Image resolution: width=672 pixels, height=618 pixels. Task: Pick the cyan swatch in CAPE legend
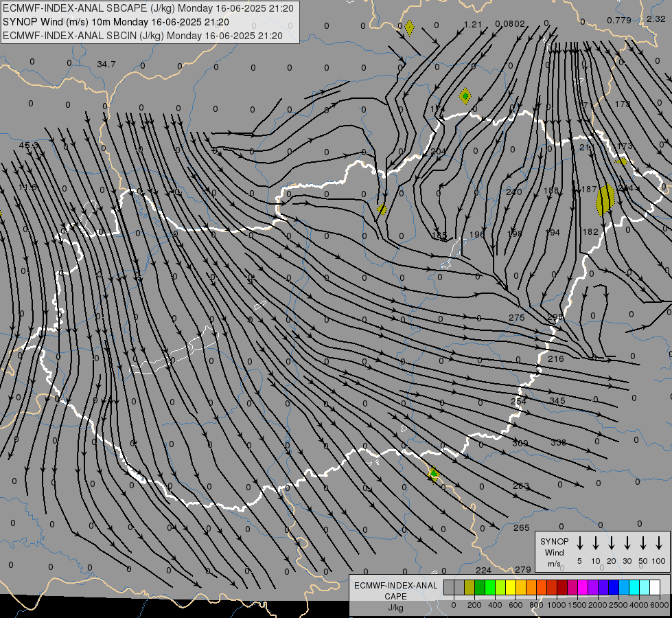pyautogui.click(x=634, y=588)
